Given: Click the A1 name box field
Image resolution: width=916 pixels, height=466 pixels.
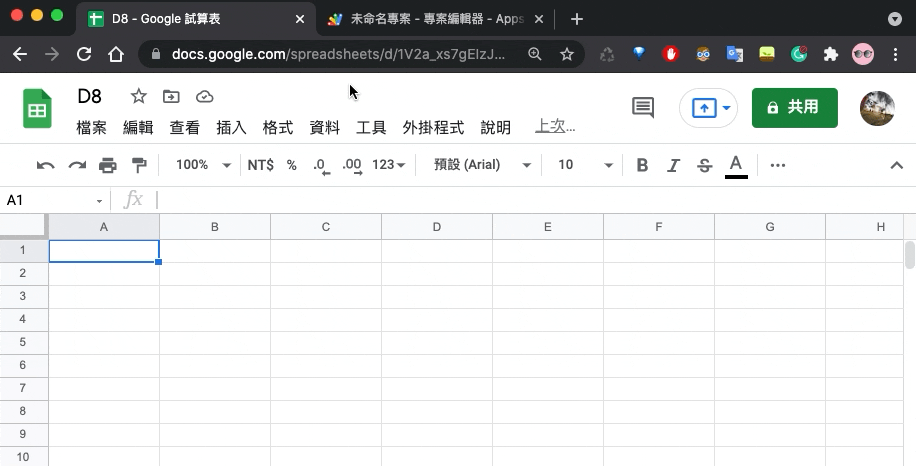Looking at the screenshot, I should 50,200.
